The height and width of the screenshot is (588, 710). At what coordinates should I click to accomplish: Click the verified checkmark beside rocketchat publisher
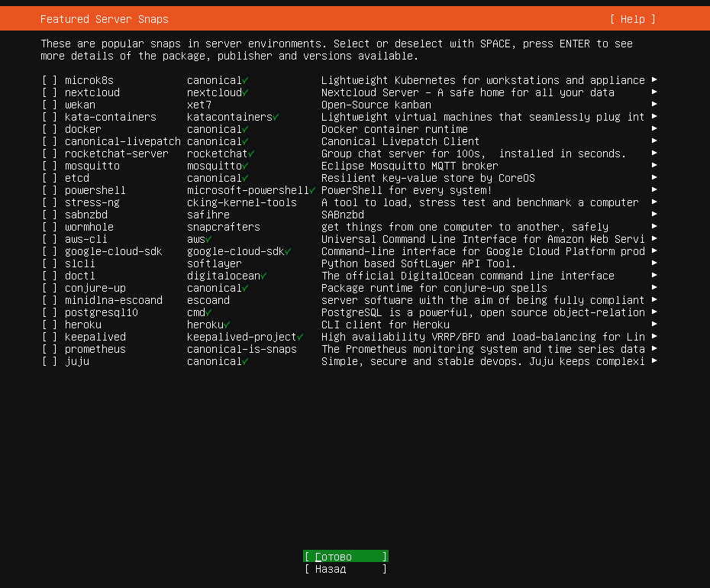[251, 154]
